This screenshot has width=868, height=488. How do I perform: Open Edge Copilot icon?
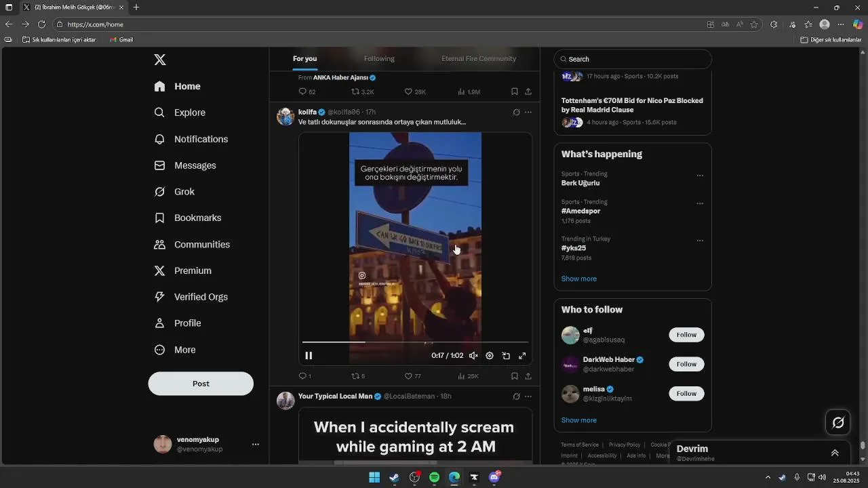[x=858, y=24]
